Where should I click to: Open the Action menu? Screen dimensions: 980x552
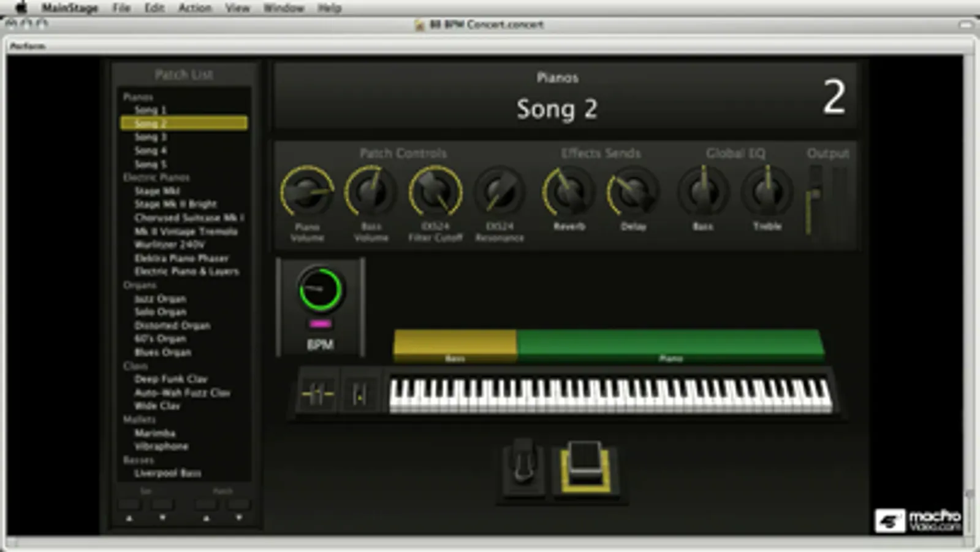click(x=195, y=8)
